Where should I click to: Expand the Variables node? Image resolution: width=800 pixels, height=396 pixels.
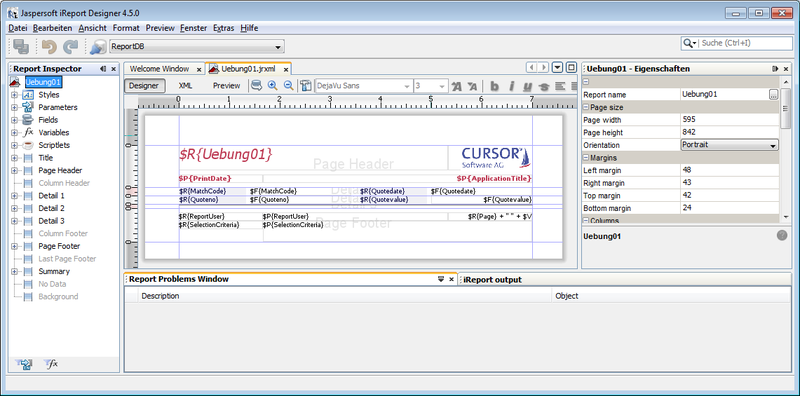[14, 133]
